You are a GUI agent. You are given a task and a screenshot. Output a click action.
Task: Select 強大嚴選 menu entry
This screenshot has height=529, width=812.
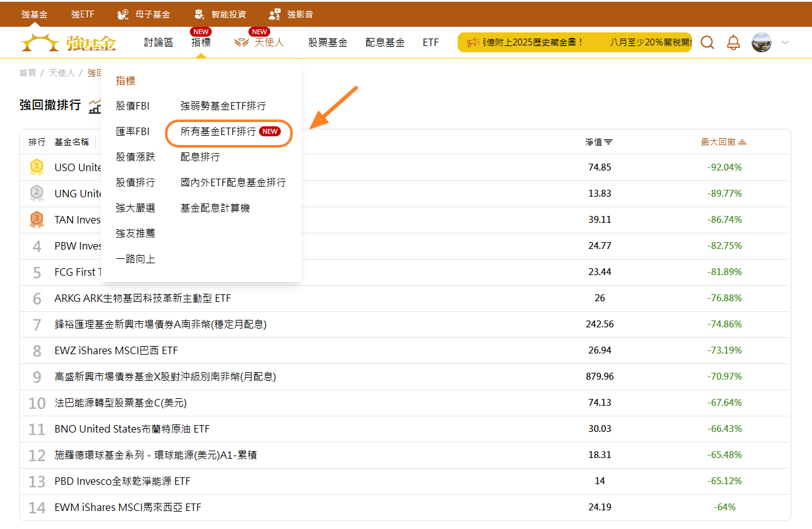(x=135, y=208)
